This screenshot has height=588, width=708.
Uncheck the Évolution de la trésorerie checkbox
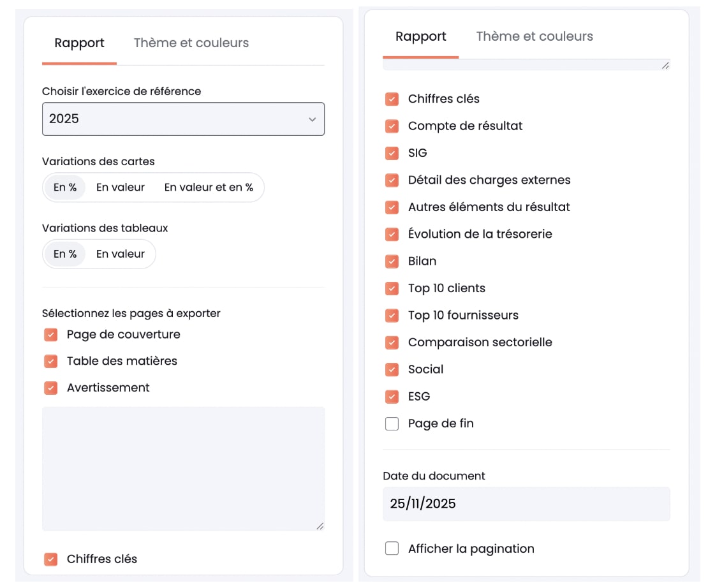click(392, 234)
